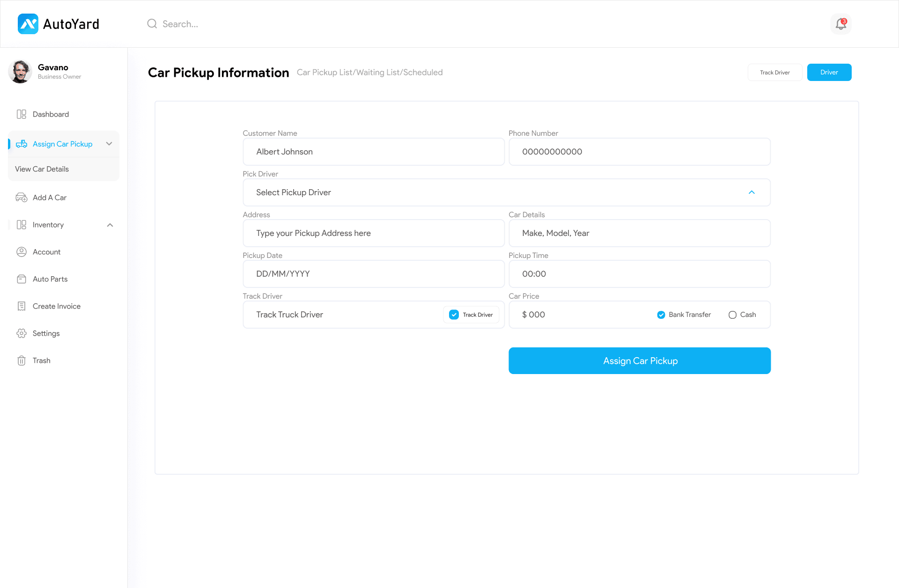This screenshot has height=588, width=899.
Task: Click the Settings gear icon
Action: 22,333
